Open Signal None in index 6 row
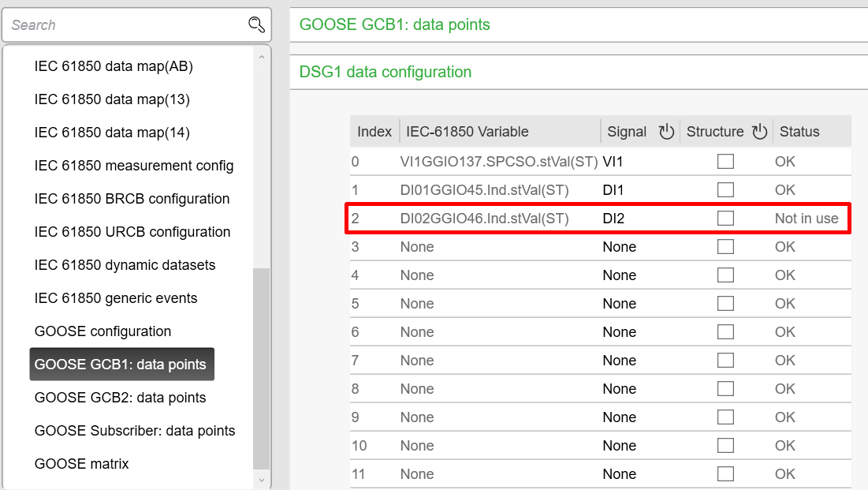This screenshot has width=868, height=490. (x=620, y=332)
